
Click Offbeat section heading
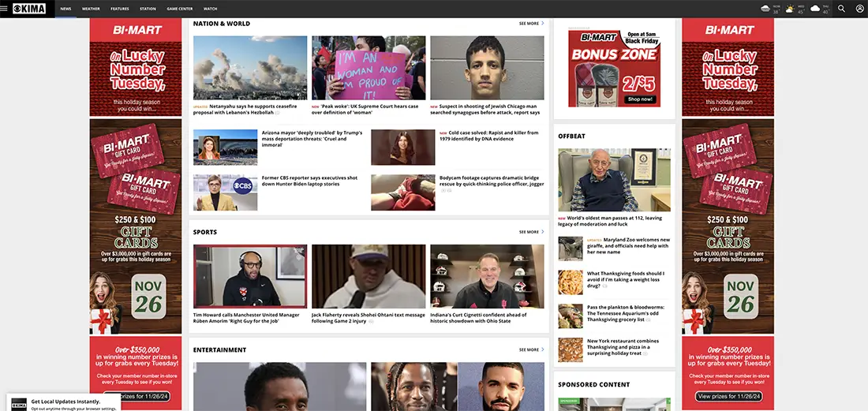click(571, 136)
